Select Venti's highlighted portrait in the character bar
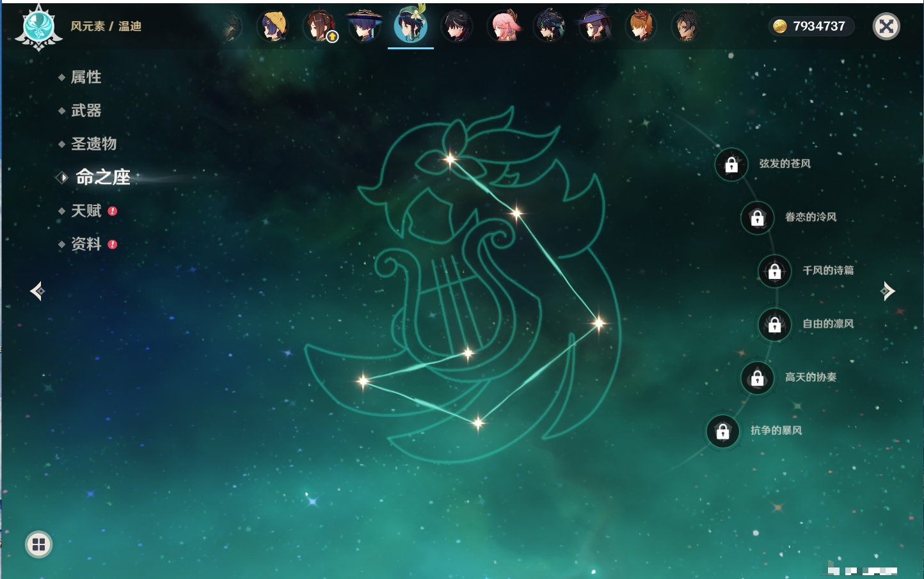924x579 pixels. (411, 25)
